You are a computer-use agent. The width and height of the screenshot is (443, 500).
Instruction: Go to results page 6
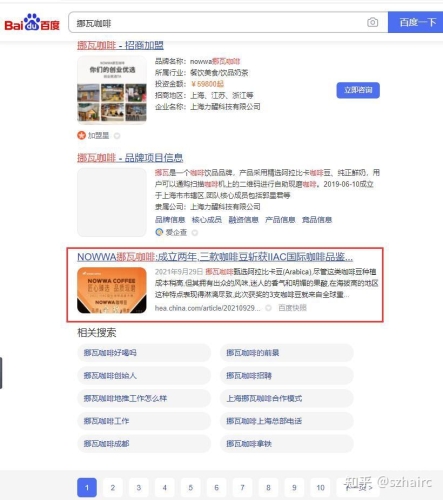[x=217, y=488]
